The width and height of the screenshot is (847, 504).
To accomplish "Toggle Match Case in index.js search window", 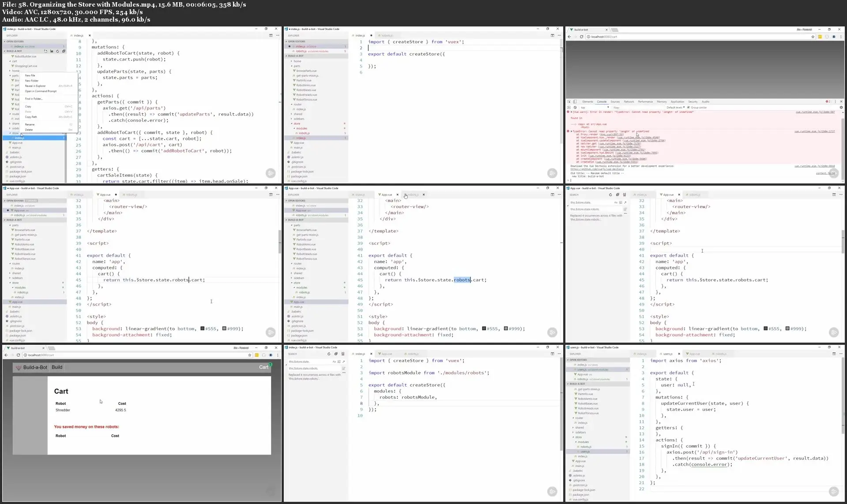I will (x=334, y=362).
